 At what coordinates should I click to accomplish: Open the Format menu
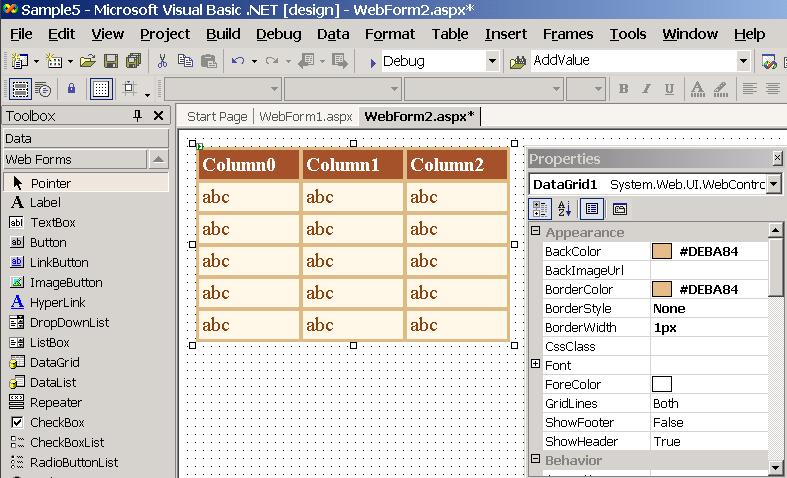pos(390,34)
